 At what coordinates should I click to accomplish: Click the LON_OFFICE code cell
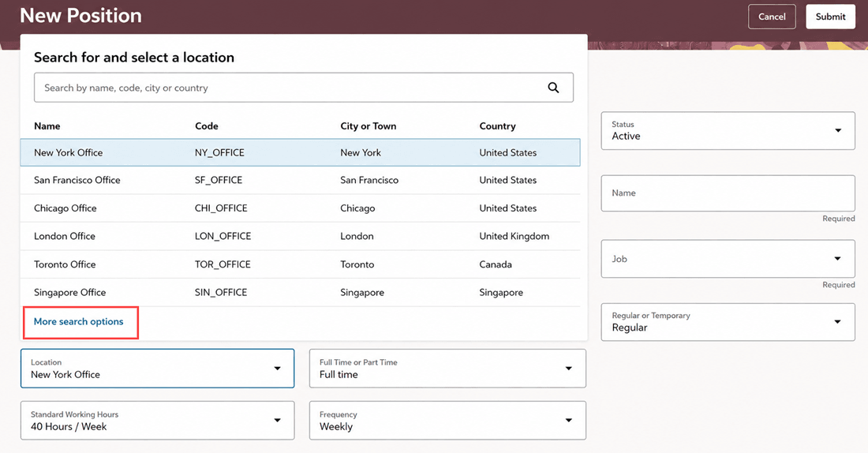(x=223, y=237)
